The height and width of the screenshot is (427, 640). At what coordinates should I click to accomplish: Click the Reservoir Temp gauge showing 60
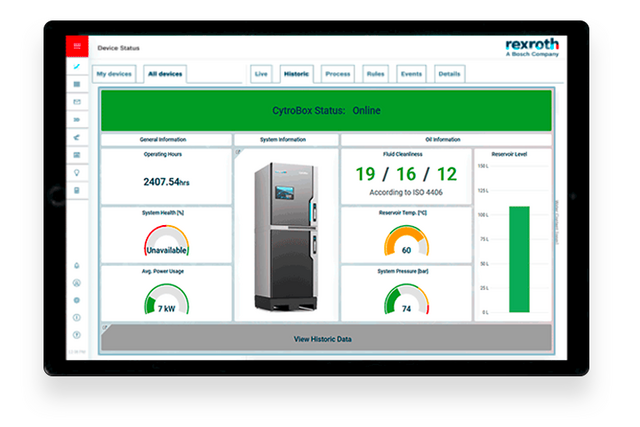[x=406, y=241]
